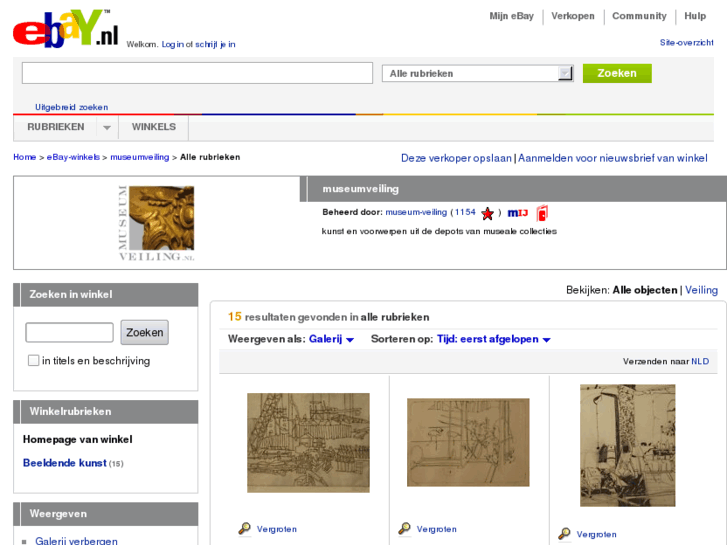727x545 pixels.
Task: Click 'Aanmelden voor nieuwsbrief van winkel' link
Action: pos(612,158)
